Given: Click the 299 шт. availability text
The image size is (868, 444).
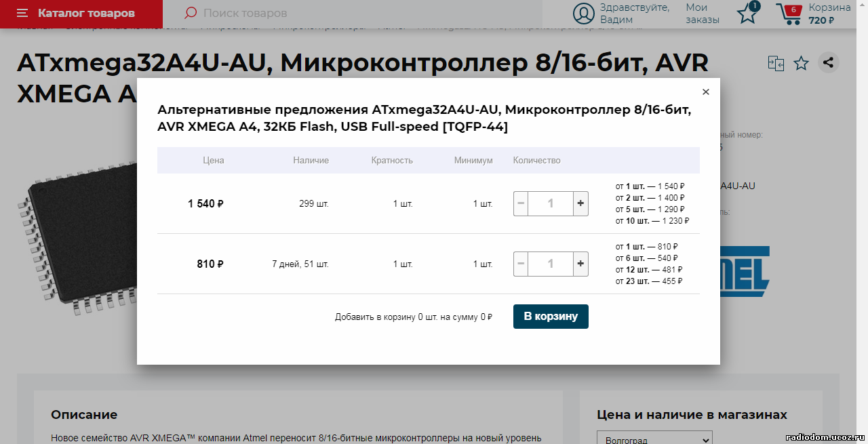Looking at the screenshot, I should (314, 203).
